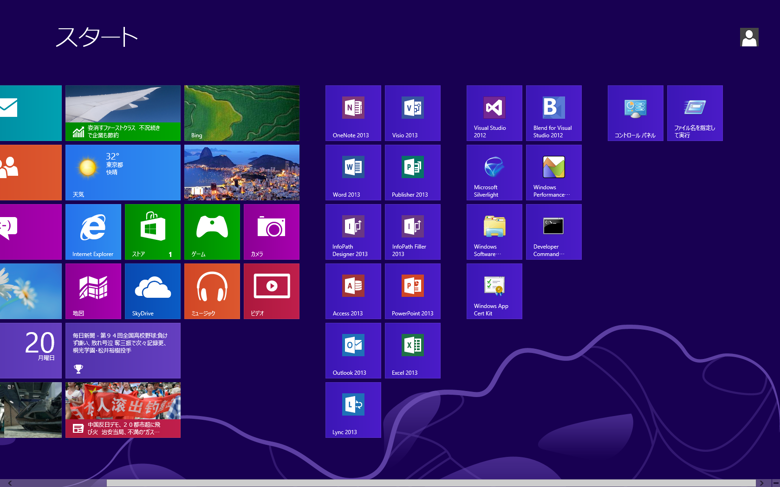Open Excel 2013 tile
Screen dimensions: 780x487
(x=412, y=351)
